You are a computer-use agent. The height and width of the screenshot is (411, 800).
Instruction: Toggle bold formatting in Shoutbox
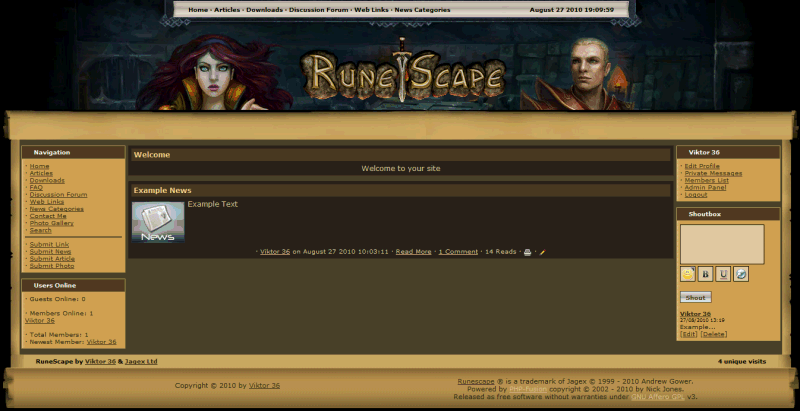click(705, 274)
